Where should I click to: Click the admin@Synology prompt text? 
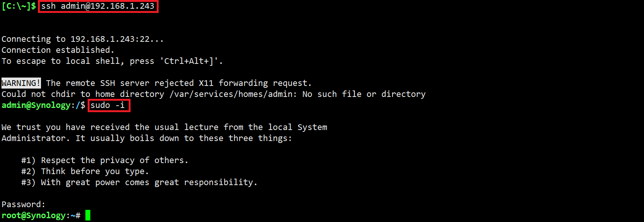tap(36, 105)
